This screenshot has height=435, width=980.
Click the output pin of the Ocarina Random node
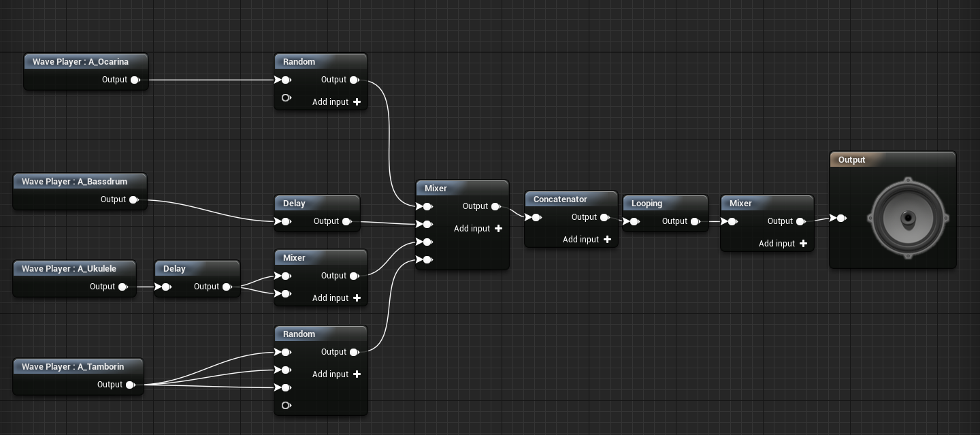[354, 80]
